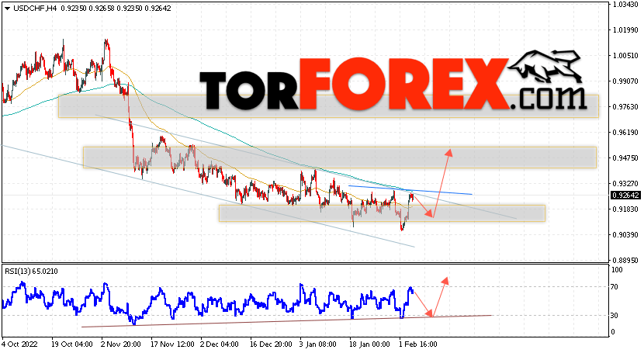644x353 pixels.
Task: Click the 3 Jan 08:00 time label
Action: tap(318, 344)
